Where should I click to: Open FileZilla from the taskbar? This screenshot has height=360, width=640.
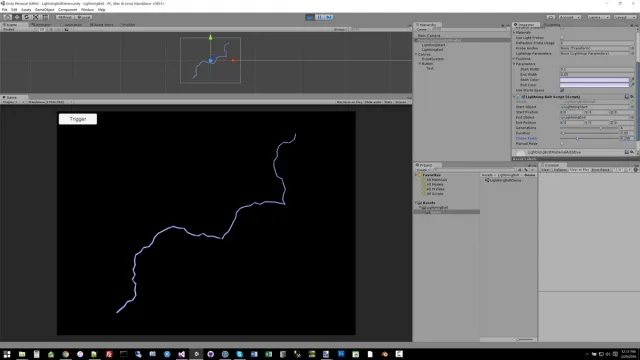[x=109, y=354]
